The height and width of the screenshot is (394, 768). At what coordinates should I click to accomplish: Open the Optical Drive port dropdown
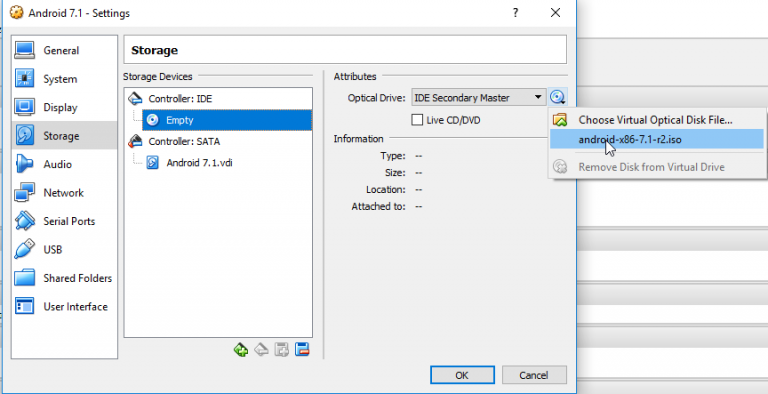tap(479, 98)
